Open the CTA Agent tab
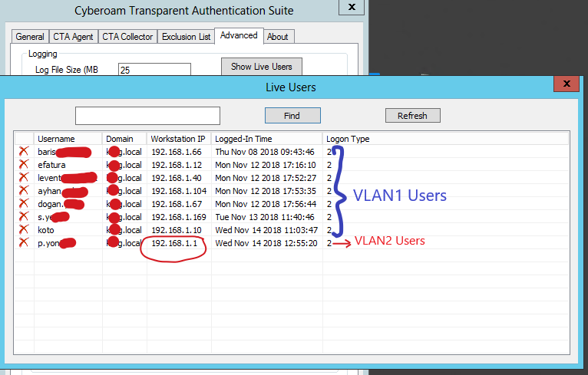588x375 pixels. click(73, 37)
